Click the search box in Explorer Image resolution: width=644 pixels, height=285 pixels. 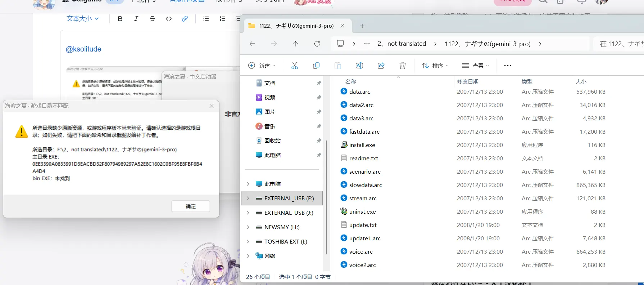(618, 44)
